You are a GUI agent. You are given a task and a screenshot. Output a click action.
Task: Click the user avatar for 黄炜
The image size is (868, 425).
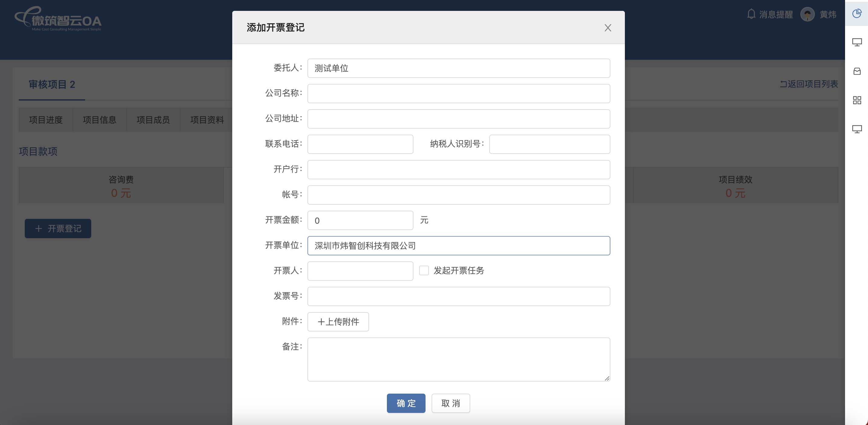click(x=807, y=14)
